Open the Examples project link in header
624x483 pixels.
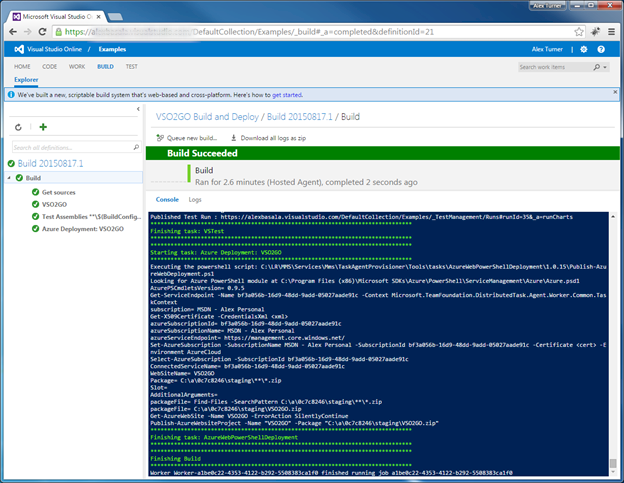(x=112, y=49)
